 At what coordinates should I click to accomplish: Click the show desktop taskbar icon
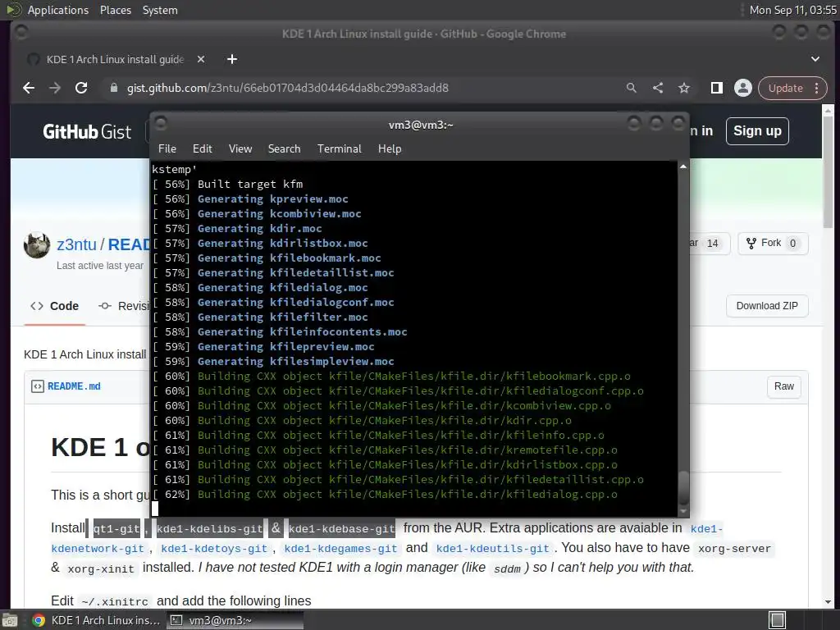(x=10, y=620)
